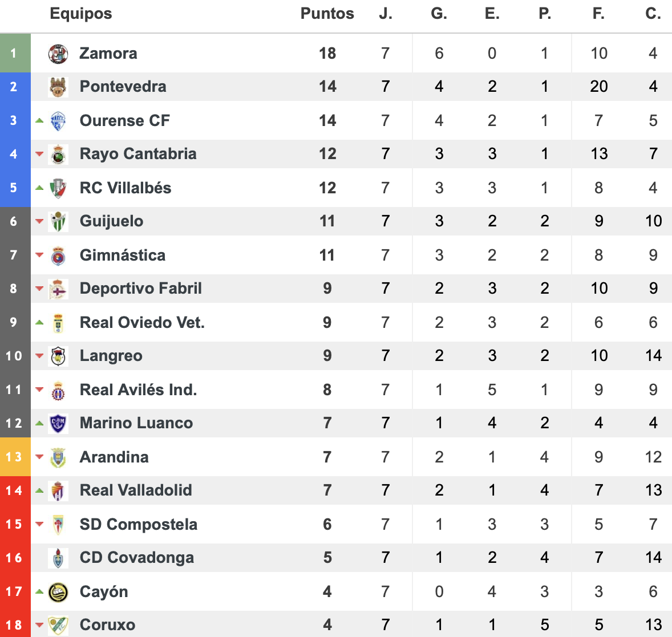Click the green position 1 marker
This screenshot has height=637, width=672.
coord(15,53)
